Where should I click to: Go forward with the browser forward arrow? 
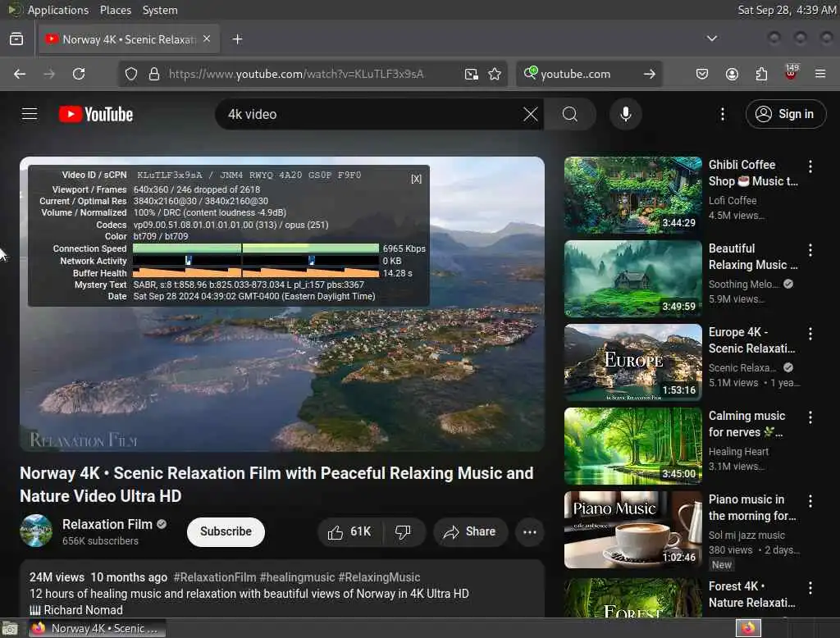tap(49, 74)
